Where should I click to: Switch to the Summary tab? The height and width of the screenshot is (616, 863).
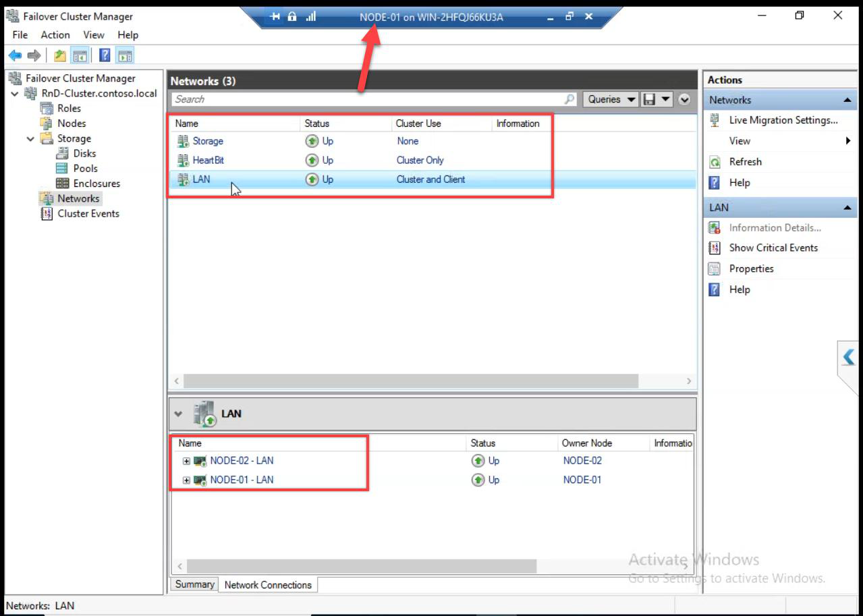click(194, 584)
